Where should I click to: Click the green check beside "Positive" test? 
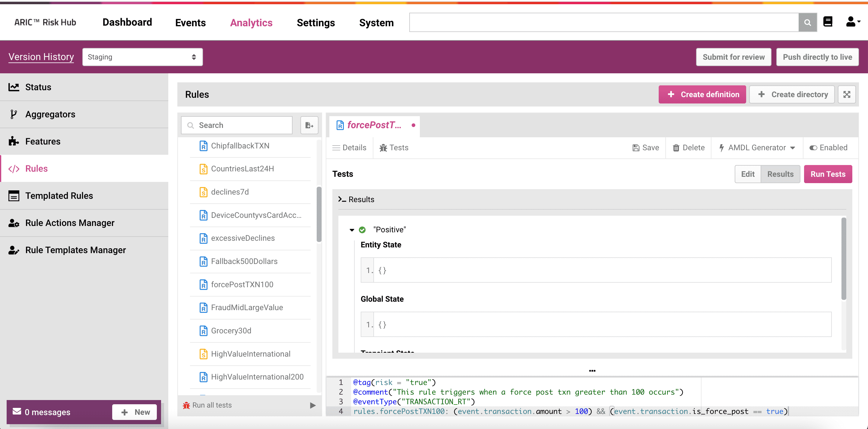[x=362, y=230]
